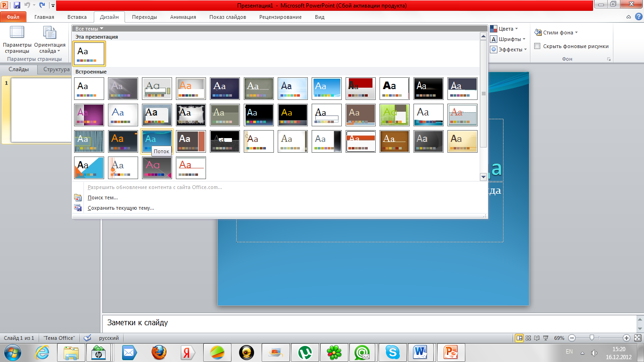This screenshot has width=644, height=362.
Task: Choose the theme with red underlined Aa
Action: (x=191, y=168)
